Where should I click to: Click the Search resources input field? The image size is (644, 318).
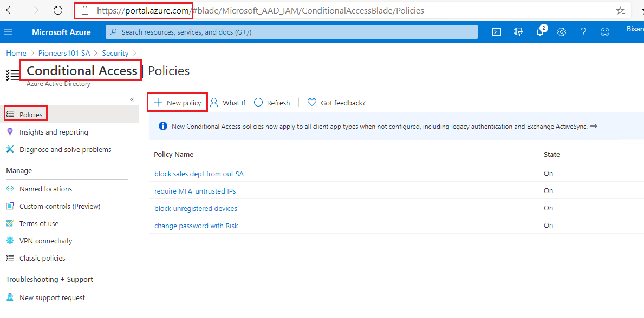[291, 32]
